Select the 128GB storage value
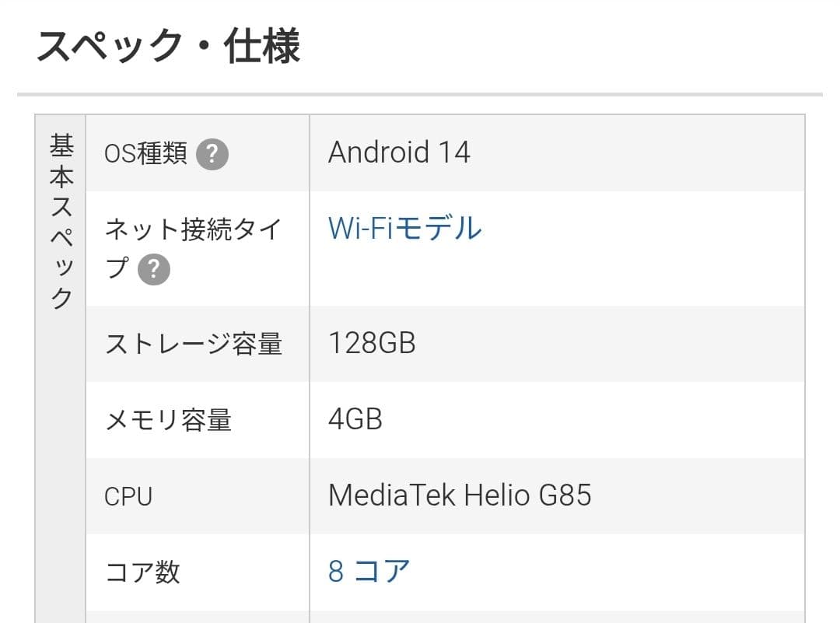 372,343
